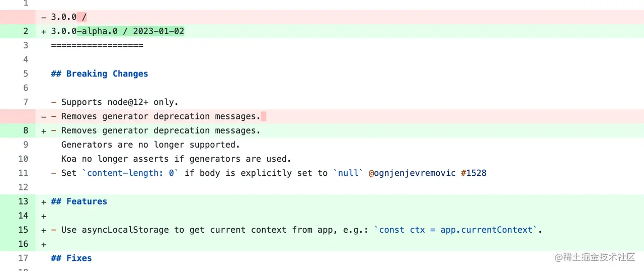644x271 pixels.
Task: Click the '## Breaking Changes' heading
Action: tap(100, 74)
